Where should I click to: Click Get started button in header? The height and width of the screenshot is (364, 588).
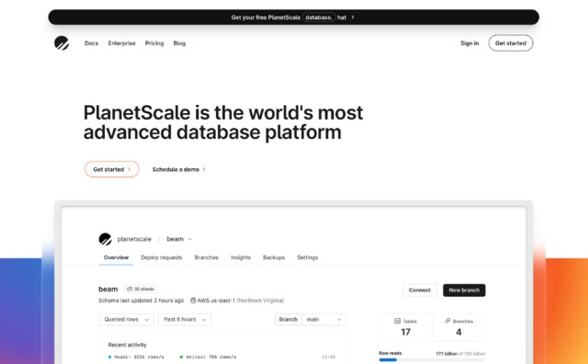pyautogui.click(x=511, y=43)
